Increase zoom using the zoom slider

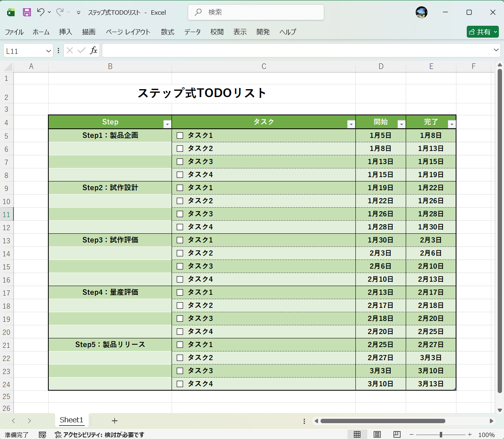(x=470, y=434)
